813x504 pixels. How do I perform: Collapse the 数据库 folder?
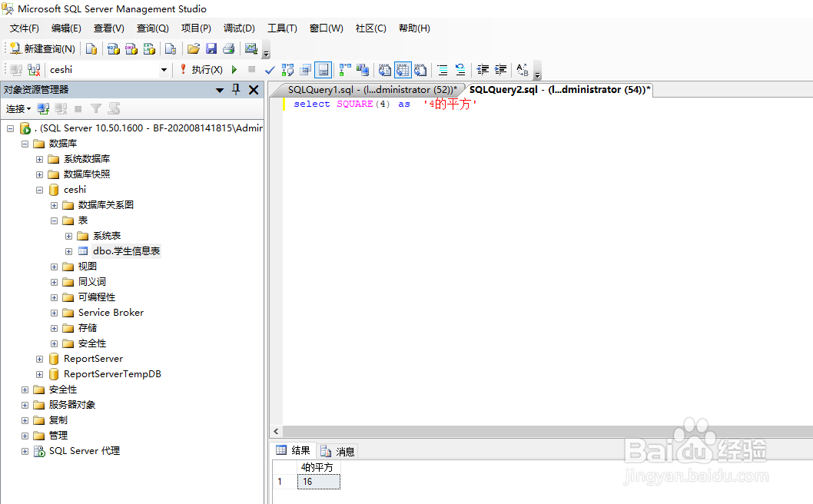click(x=25, y=144)
